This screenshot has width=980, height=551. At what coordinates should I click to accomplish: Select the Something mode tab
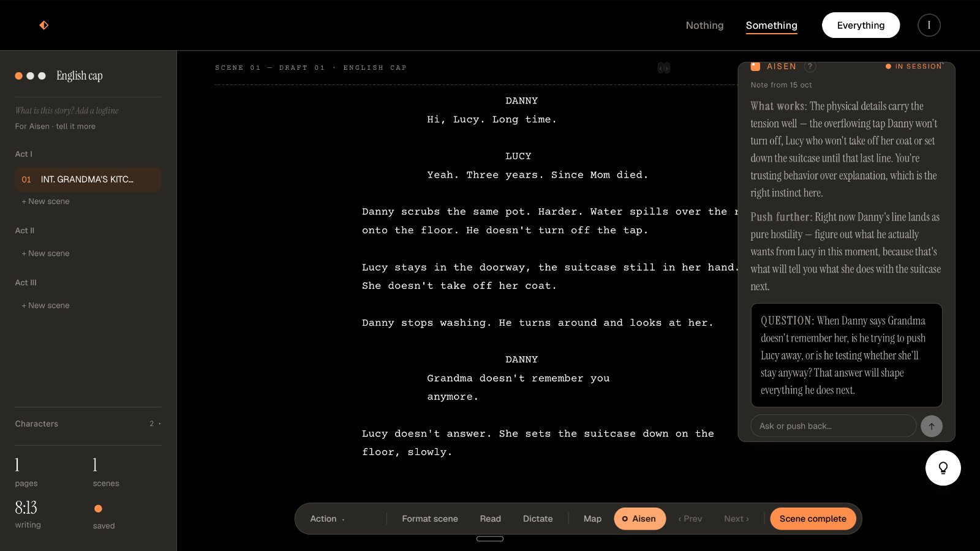pyautogui.click(x=771, y=25)
